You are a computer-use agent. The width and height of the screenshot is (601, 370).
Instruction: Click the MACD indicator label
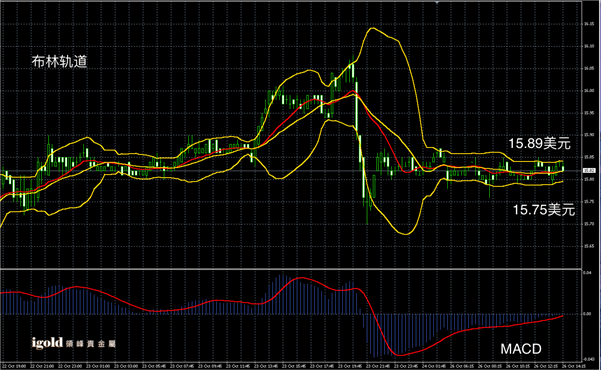[521, 349]
